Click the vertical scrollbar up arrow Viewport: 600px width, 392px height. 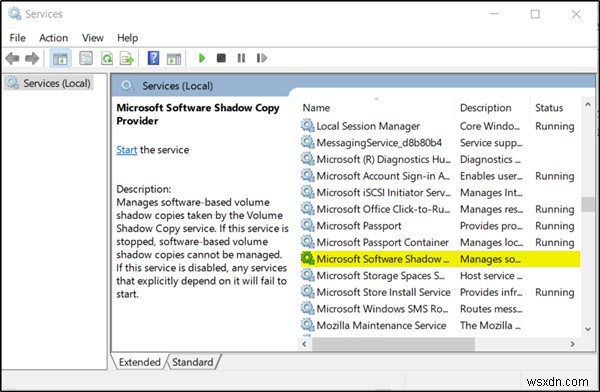[x=588, y=104]
